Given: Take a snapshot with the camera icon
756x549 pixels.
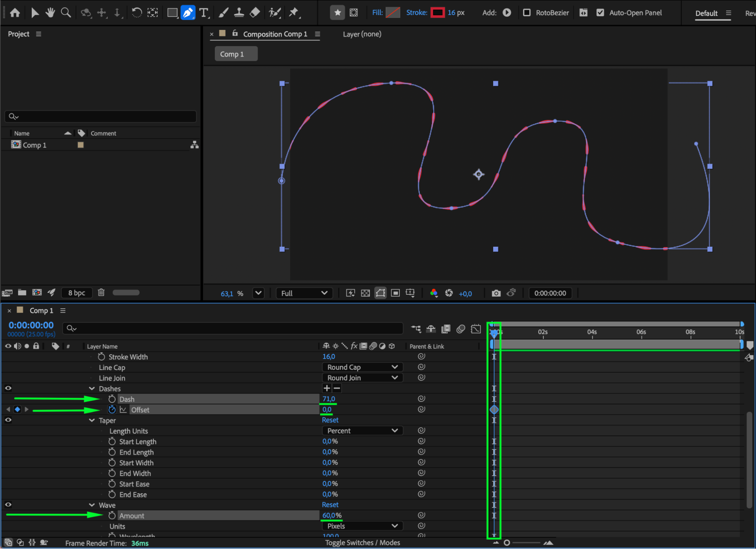Looking at the screenshot, I should 496,293.
